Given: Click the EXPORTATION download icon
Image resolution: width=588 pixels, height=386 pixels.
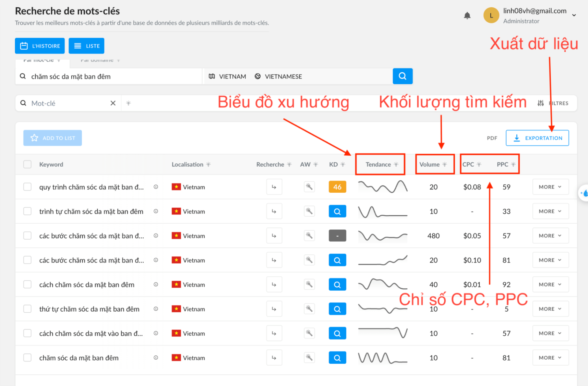Looking at the screenshot, I should [x=515, y=138].
